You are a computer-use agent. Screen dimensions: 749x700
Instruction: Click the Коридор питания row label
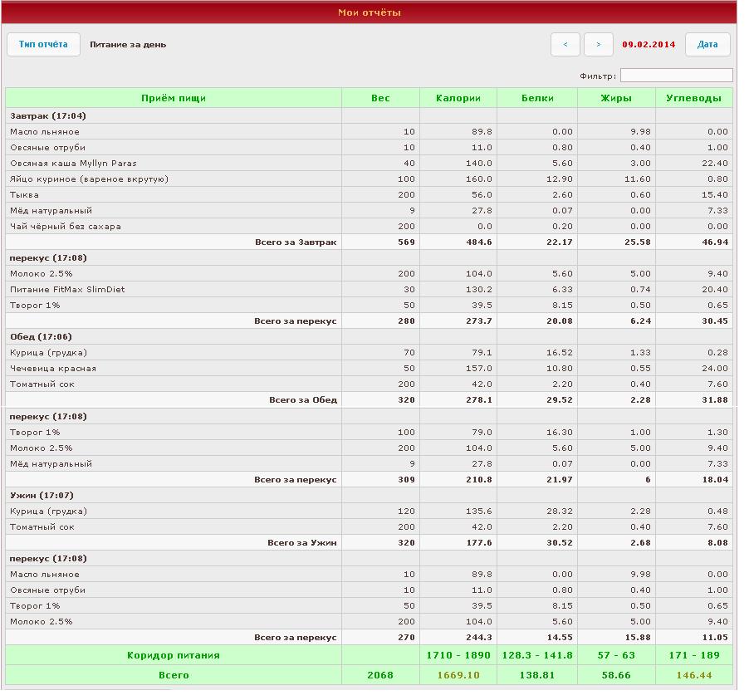[174, 655]
